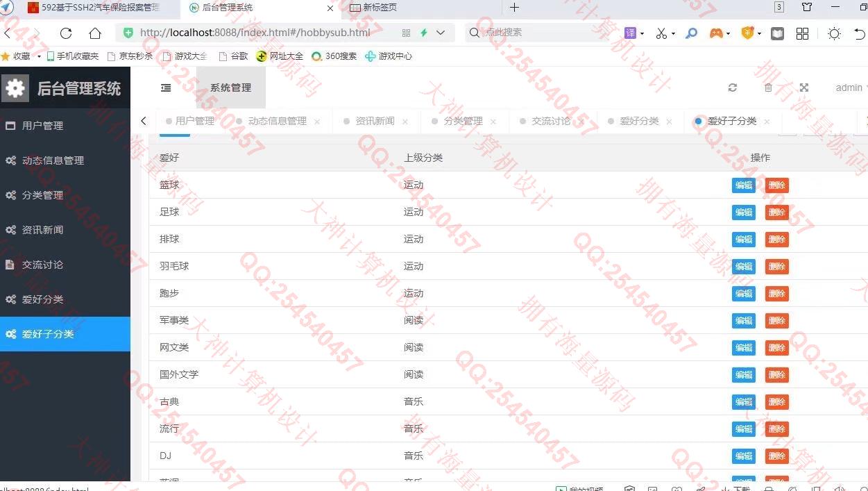Viewport: 868px width, 491px height.
Task: Delete the 跑步 row
Action: [x=777, y=294]
